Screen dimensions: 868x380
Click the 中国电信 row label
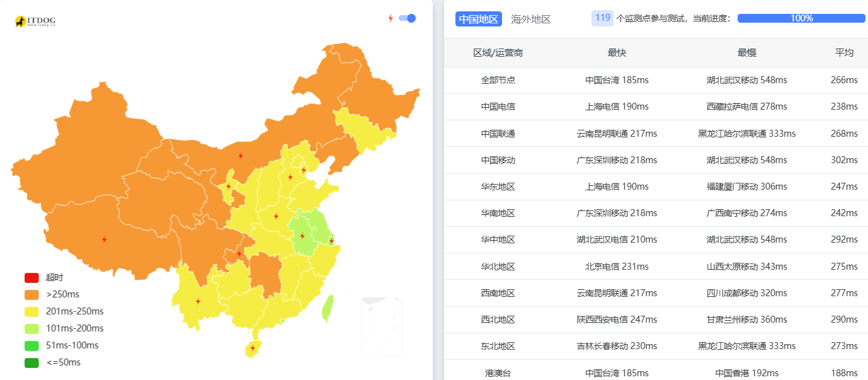point(498,107)
